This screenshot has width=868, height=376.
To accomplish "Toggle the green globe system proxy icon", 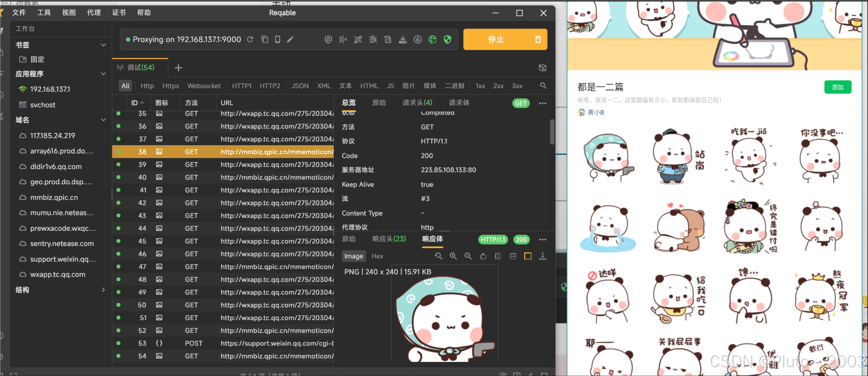I will coord(433,39).
